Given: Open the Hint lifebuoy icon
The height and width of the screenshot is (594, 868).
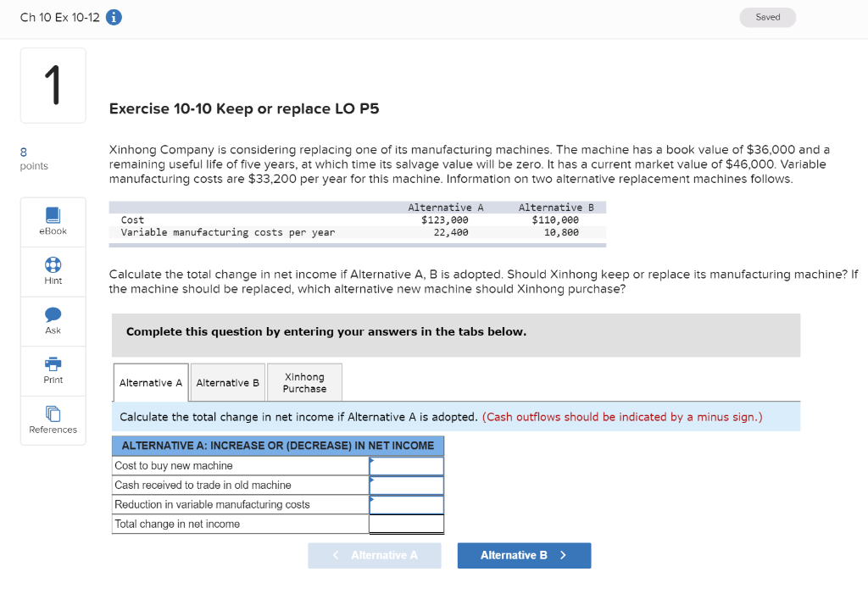Looking at the screenshot, I should tap(53, 265).
